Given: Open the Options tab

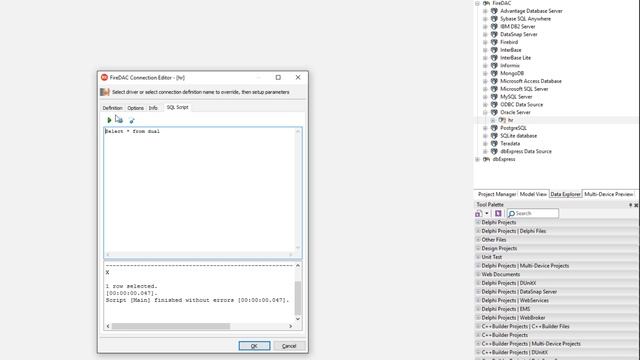Looking at the screenshot, I should tap(136, 108).
